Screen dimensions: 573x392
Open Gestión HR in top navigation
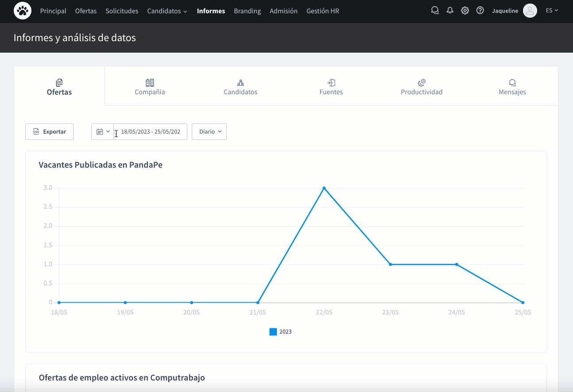click(322, 11)
